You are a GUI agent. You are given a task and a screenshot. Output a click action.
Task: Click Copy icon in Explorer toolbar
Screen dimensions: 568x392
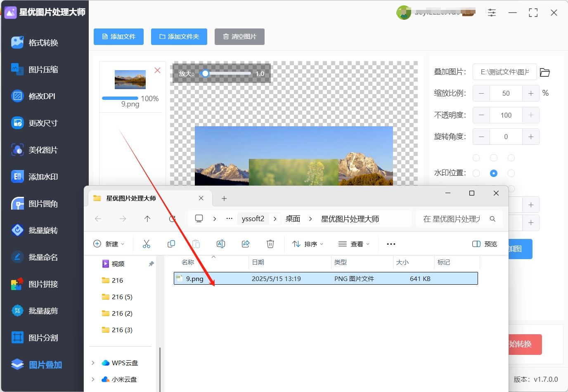pyautogui.click(x=171, y=244)
